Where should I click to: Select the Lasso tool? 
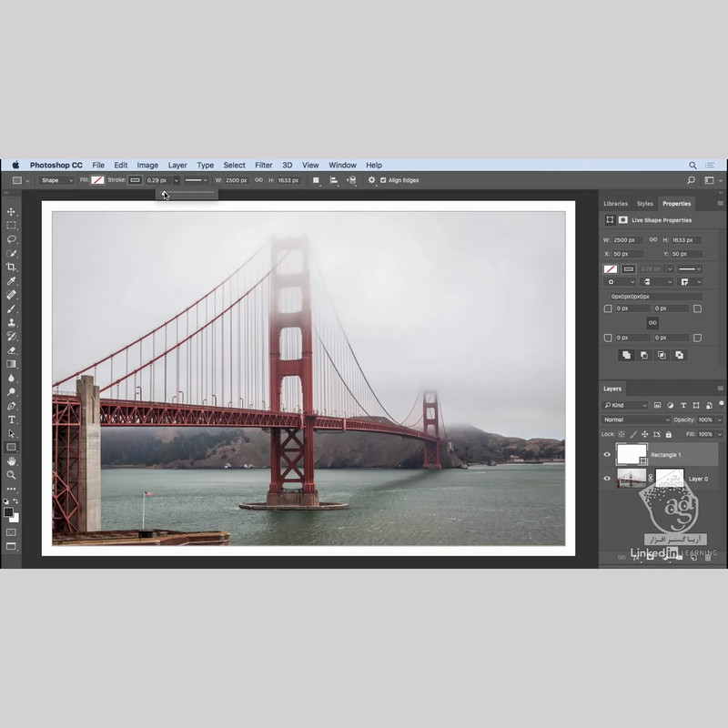(x=12, y=239)
